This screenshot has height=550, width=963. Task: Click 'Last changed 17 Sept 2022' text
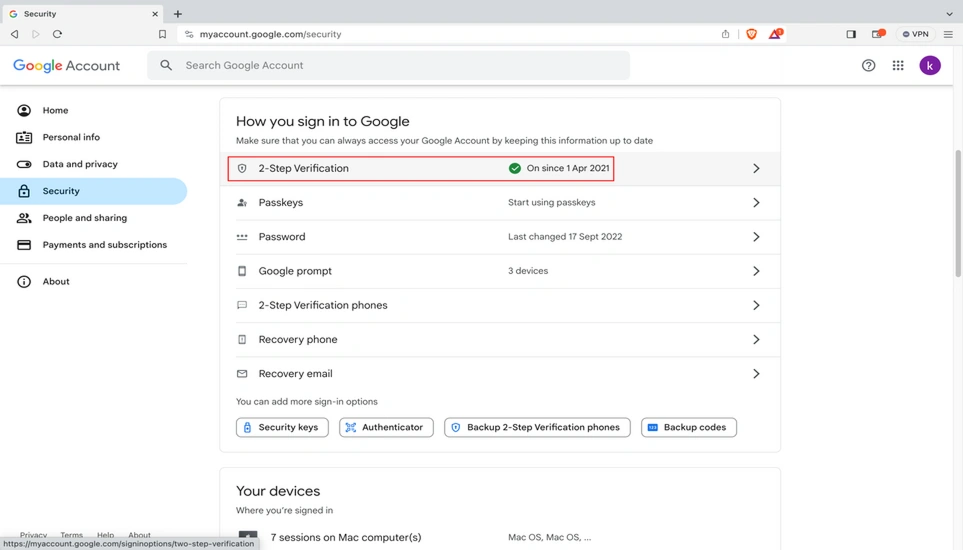565,237
